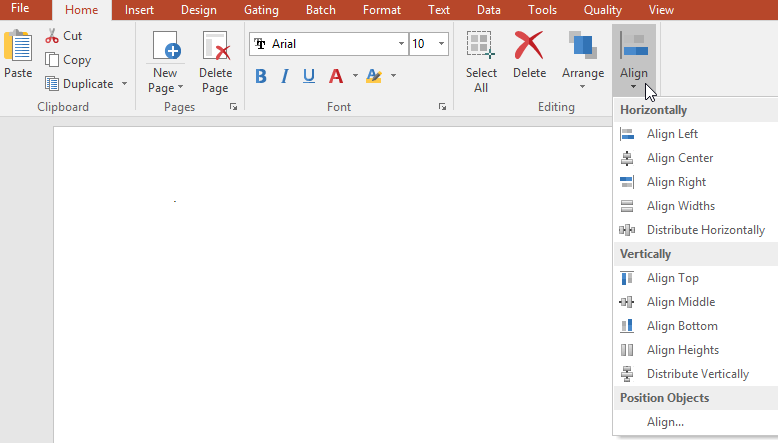Screen dimensions: 778x443
Task: Click the Select All icon
Action: coord(481,48)
